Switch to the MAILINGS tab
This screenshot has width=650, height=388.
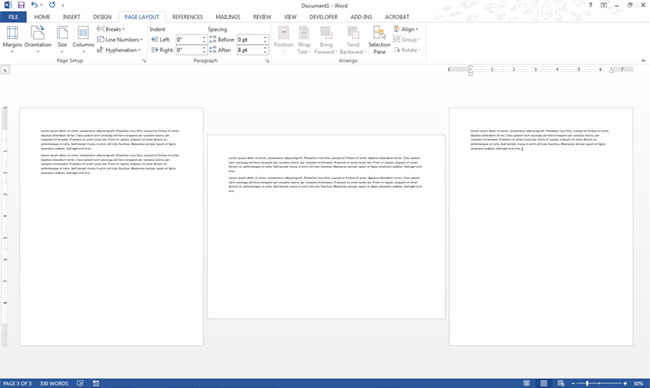tap(228, 17)
